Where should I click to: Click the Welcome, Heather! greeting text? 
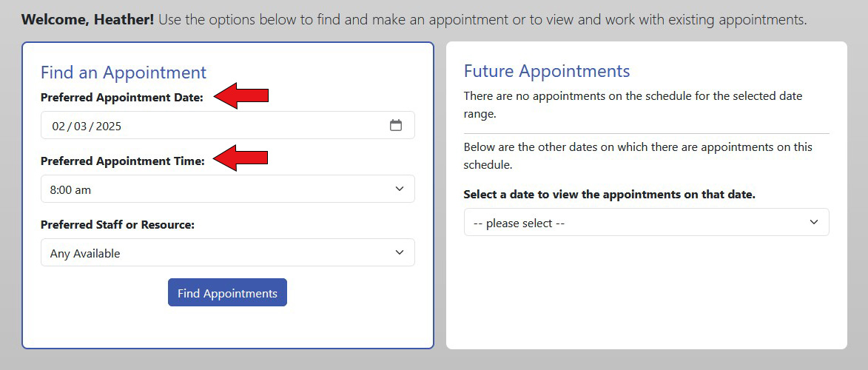tap(87, 21)
